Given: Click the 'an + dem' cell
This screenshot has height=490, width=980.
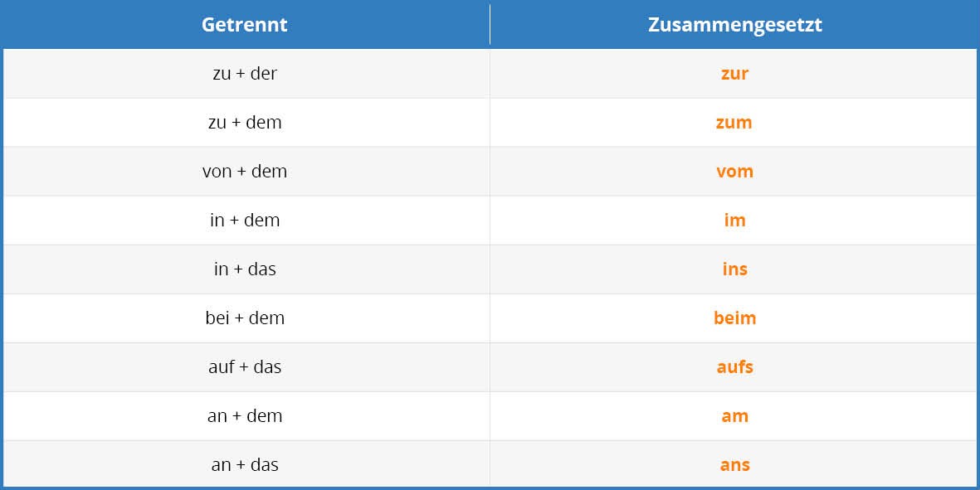Looking at the screenshot, I should [x=244, y=415].
